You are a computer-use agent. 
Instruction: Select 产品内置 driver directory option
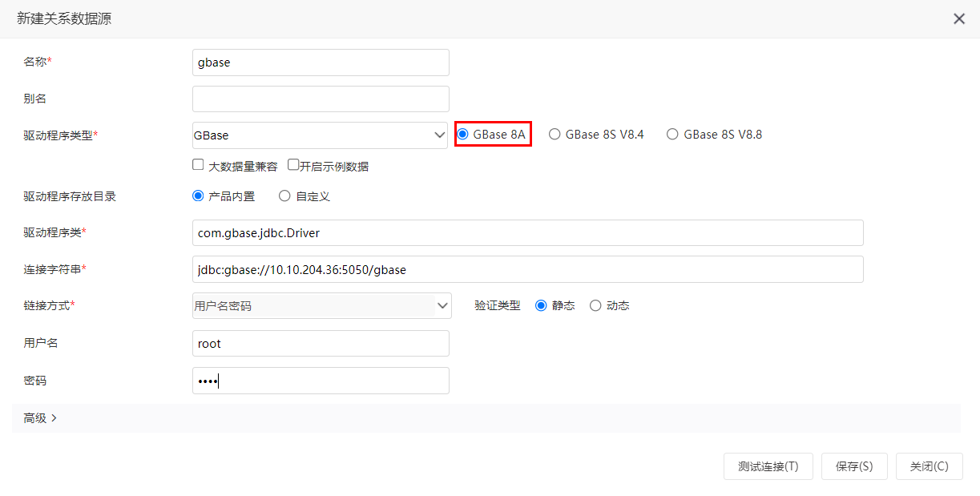[198, 196]
